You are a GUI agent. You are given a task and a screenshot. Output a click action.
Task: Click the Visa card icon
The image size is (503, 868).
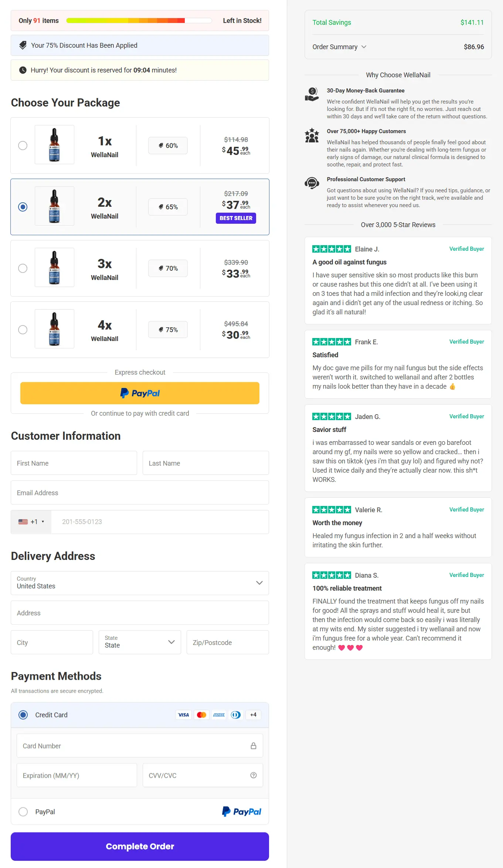pos(183,715)
